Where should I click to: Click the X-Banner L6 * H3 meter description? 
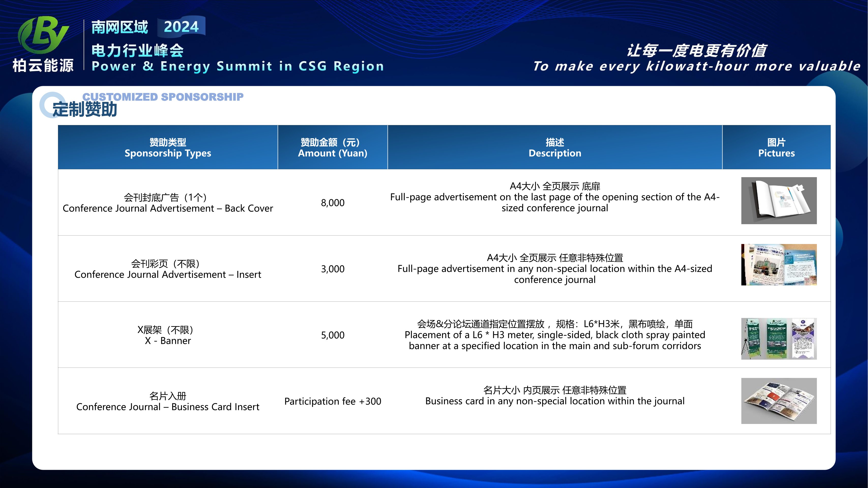(x=555, y=335)
